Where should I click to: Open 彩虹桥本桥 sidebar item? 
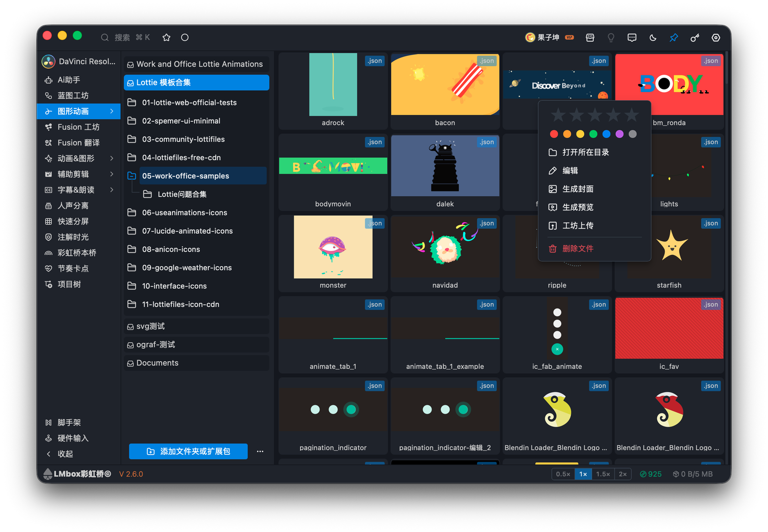(79, 253)
